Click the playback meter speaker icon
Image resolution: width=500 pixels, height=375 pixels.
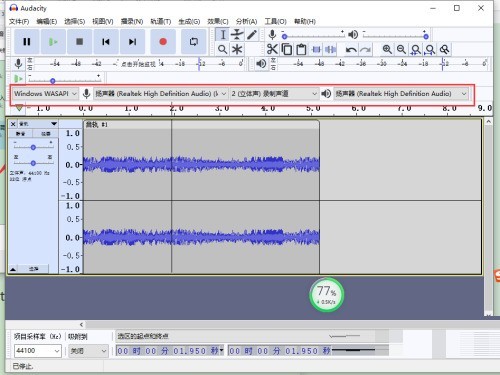pos(261,63)
